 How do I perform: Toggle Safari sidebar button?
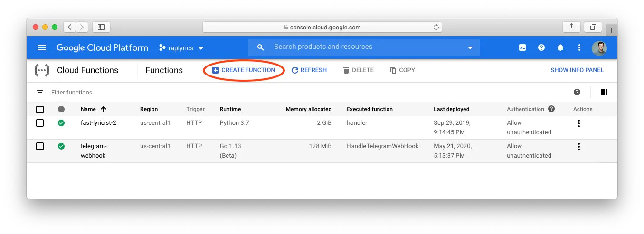101,27
